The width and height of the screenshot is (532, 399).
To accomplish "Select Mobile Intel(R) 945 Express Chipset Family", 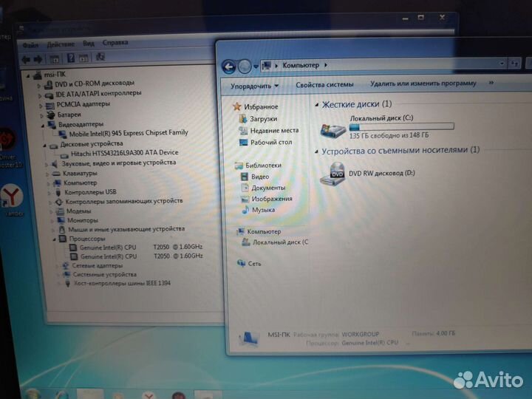I will 129,133.
